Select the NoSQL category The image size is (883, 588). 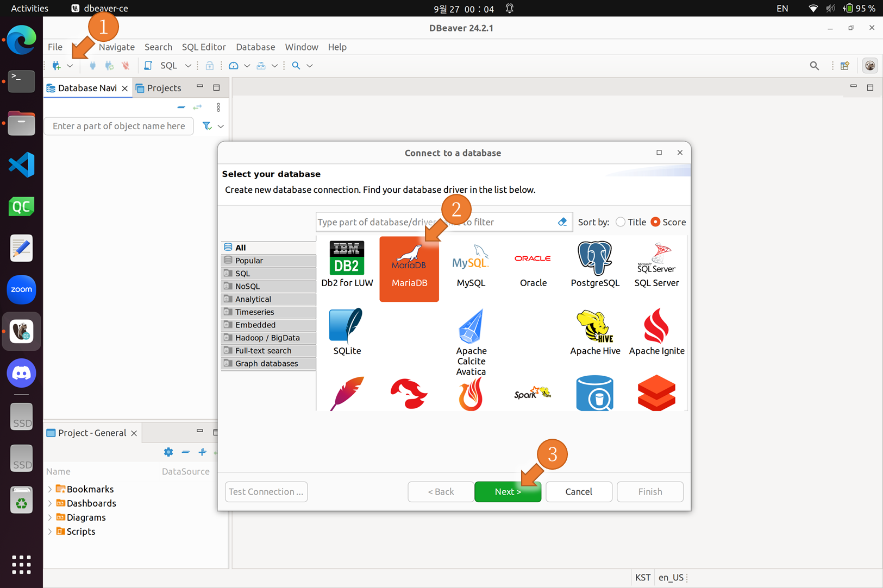pos(268,286)
